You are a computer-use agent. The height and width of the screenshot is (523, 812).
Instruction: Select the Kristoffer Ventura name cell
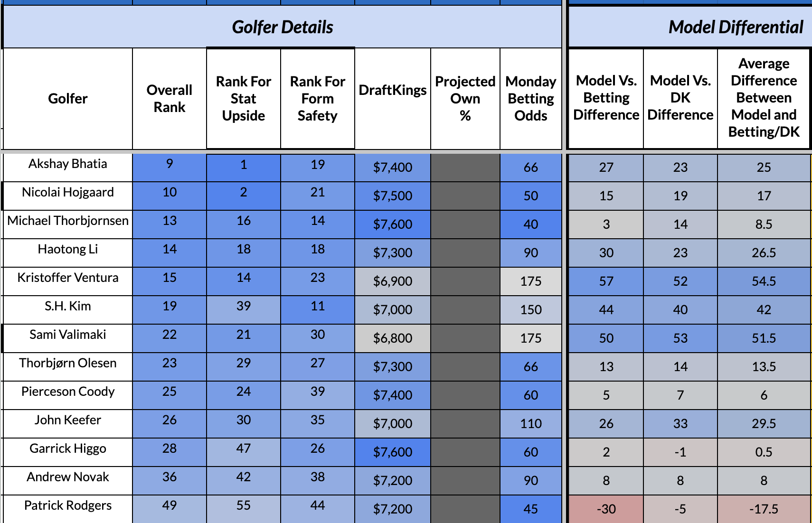tap(68, 278)
